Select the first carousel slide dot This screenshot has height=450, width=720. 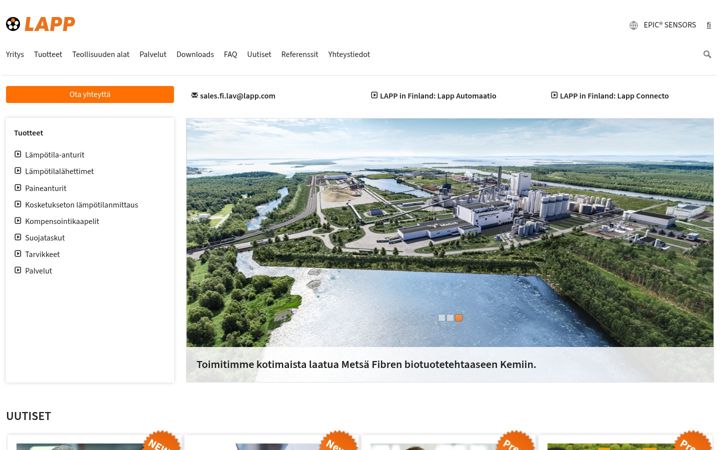[x=442, y=318]
